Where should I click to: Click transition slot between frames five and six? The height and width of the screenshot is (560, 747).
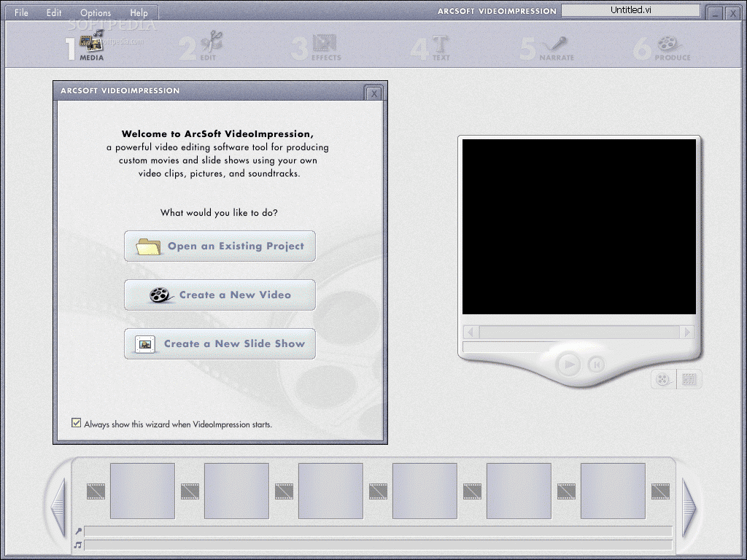(x=566, y=491)
